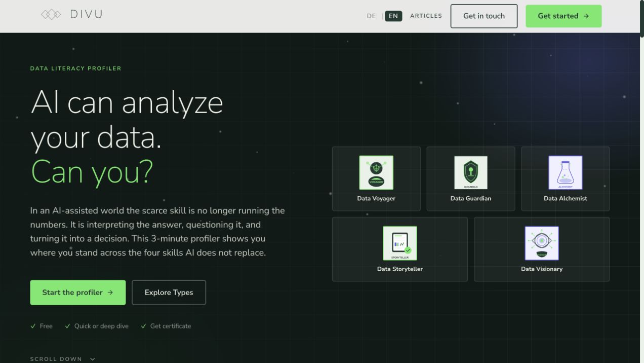Image resolution: width=644 pixels, height=363 pixels.
Task: Click the page vertical scrollbar thumb
Action: 642,19
